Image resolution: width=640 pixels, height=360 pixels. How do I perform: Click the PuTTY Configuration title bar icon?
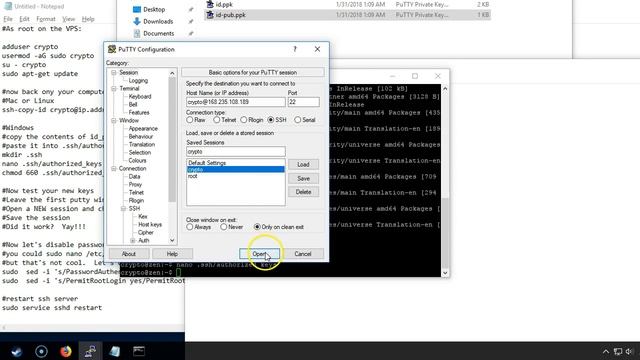(112, 49)
